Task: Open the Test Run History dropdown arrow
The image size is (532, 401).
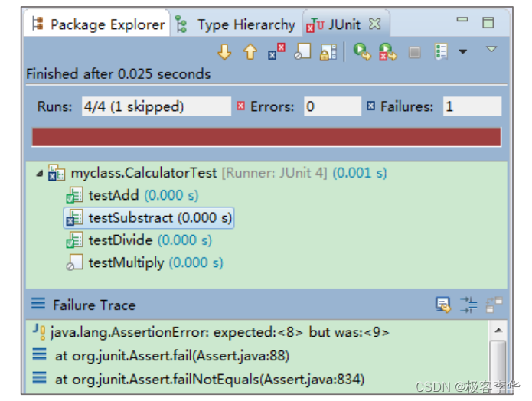Action: (x=463, y=51)
